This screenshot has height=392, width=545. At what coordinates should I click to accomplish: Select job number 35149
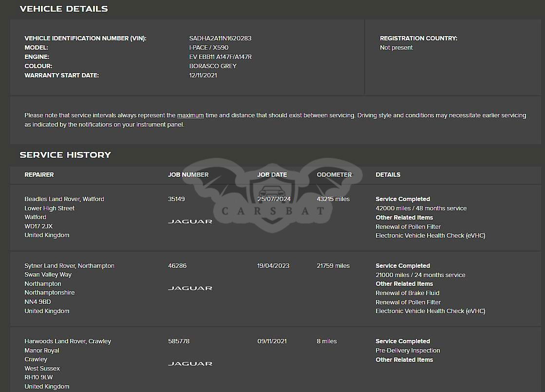click(176, 199)
